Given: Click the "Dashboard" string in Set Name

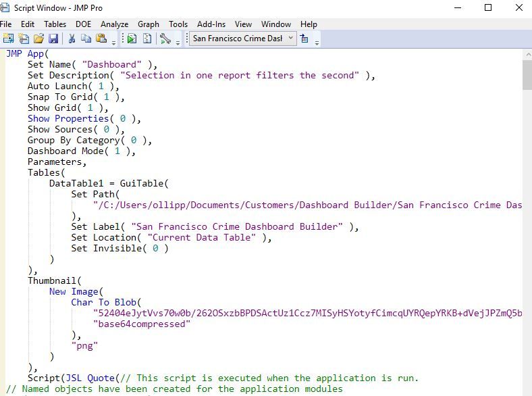Looking at the screenshot, I should tap(111, 64).
